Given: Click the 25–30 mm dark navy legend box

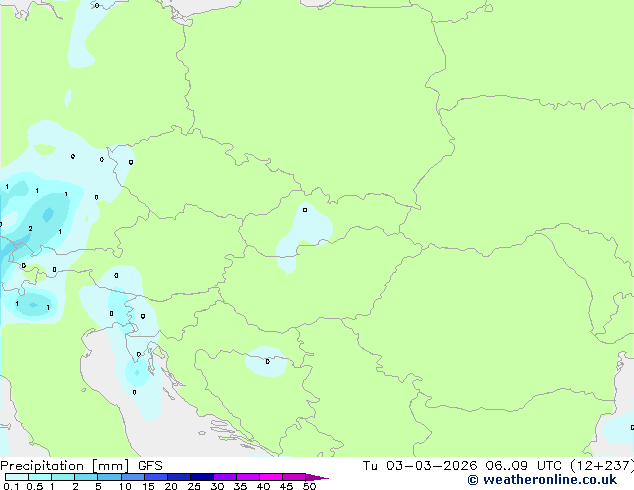Looking at the screenshot, I should [x=202, y=477].
